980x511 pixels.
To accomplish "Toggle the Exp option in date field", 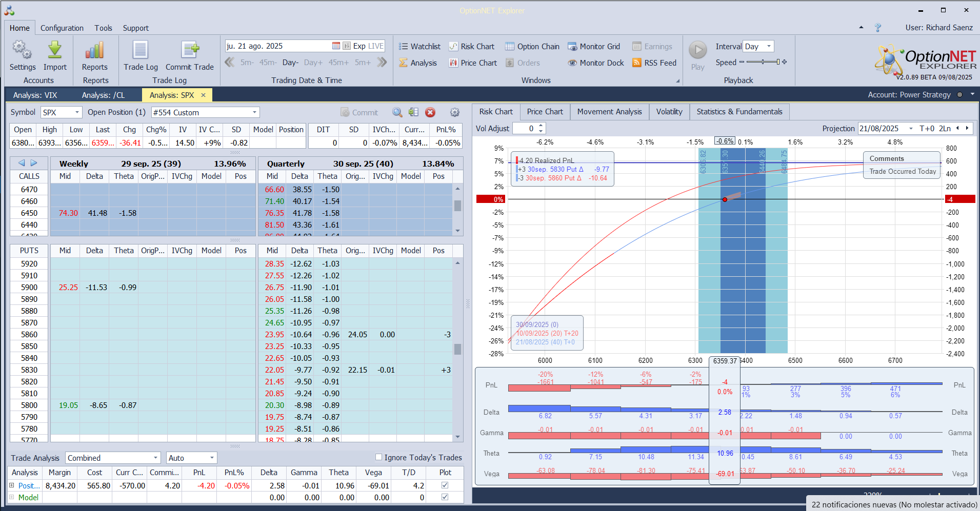I will pyautogui.click(x=359, y=46).
